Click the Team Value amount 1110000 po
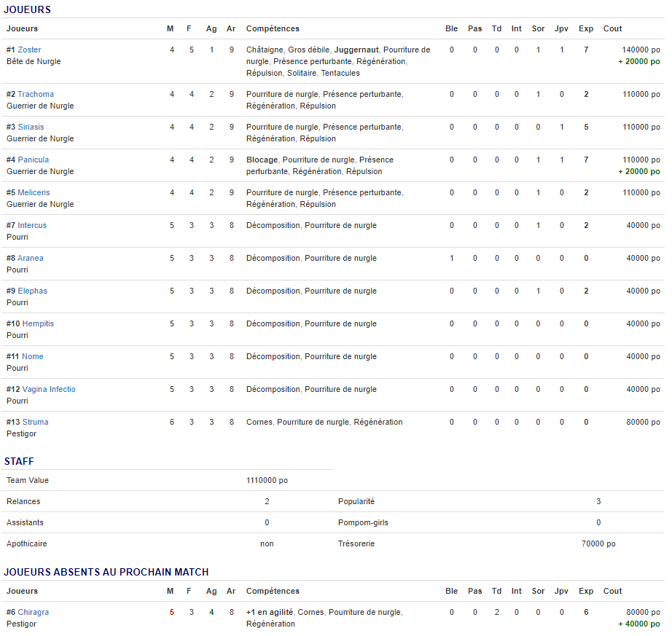 click(267, 480)
